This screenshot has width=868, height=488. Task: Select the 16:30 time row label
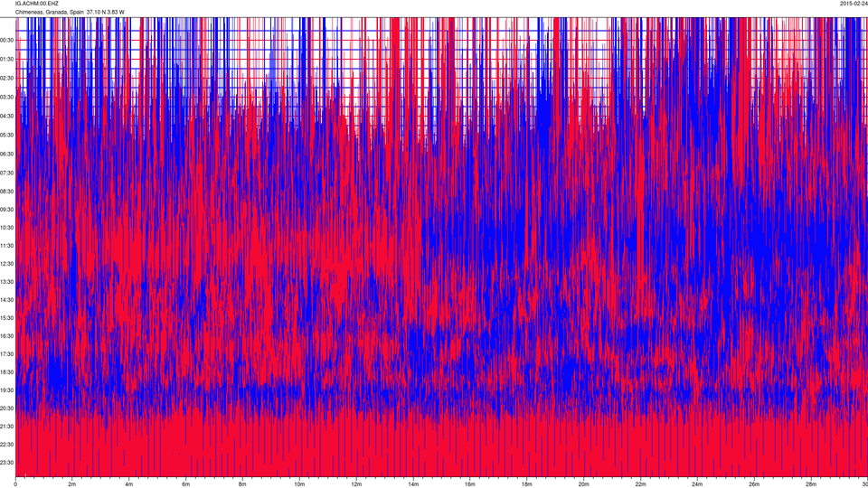[6, 336]
